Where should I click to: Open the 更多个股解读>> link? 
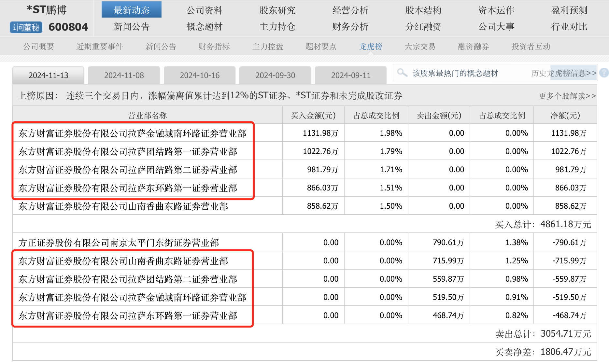click(567, 96)
